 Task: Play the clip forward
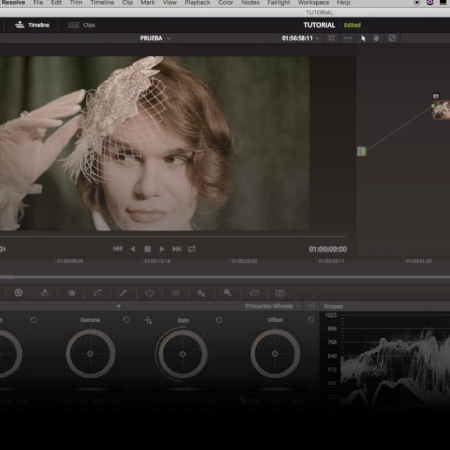pos(162,249)
